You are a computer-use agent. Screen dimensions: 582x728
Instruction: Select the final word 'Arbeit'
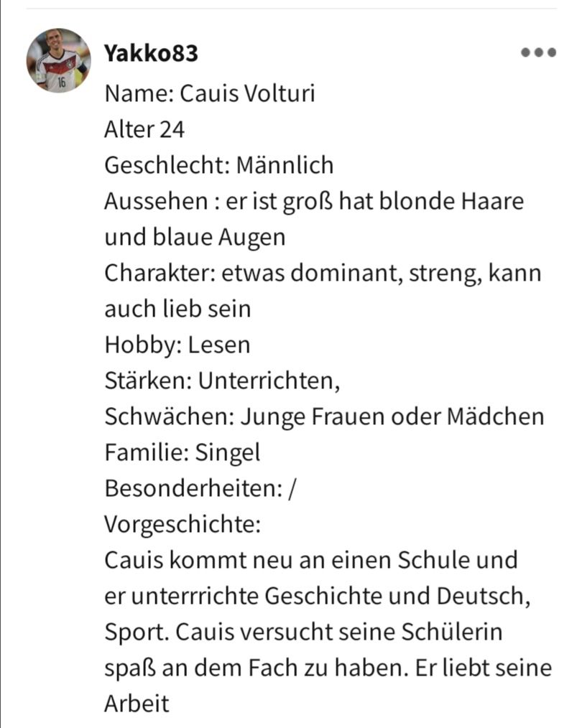(137, 704)
